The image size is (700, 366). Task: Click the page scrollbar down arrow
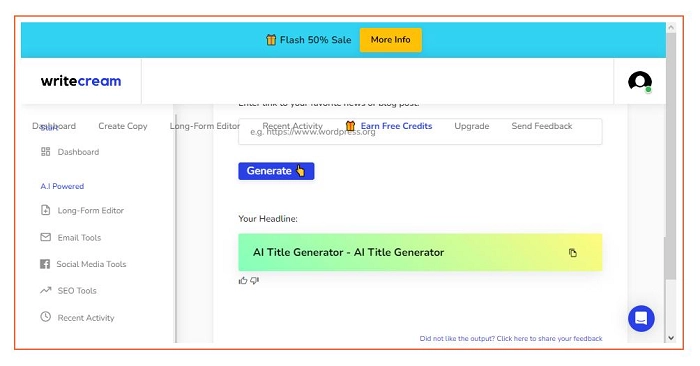point(671,338)
